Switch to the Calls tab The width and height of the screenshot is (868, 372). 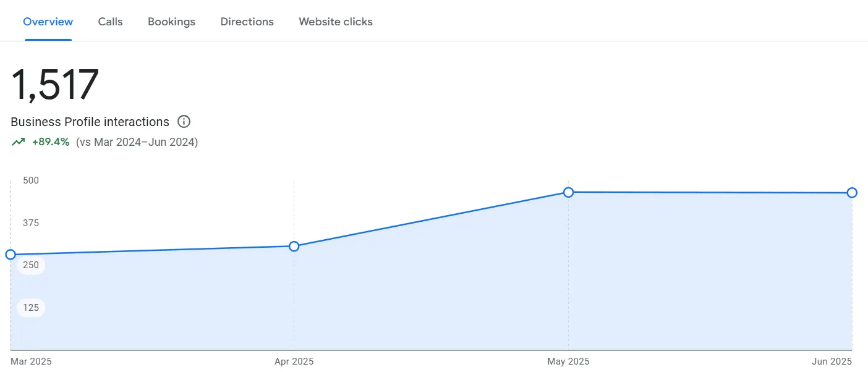coord(110,21)
